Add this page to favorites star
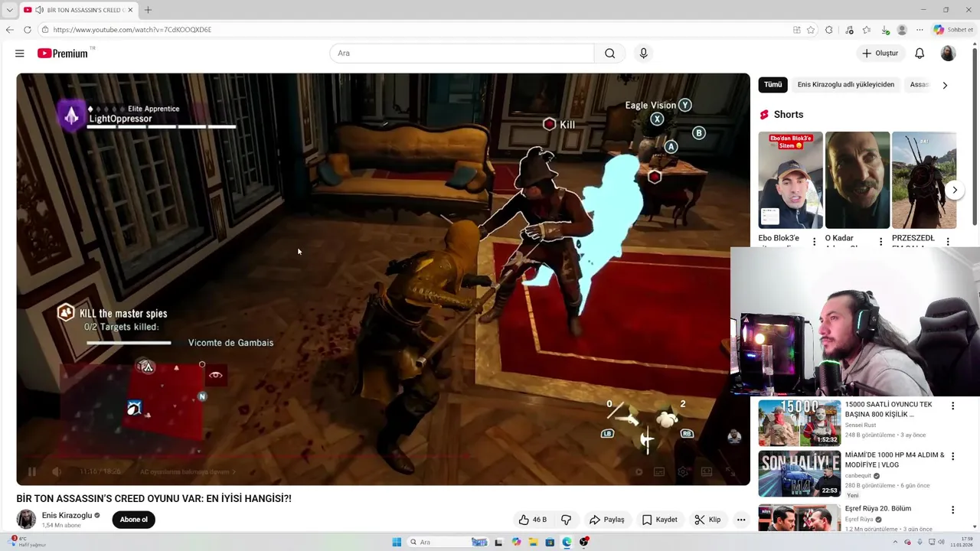Screen dimensions: 980x551 pyautogui.click(x=811, y=30)
